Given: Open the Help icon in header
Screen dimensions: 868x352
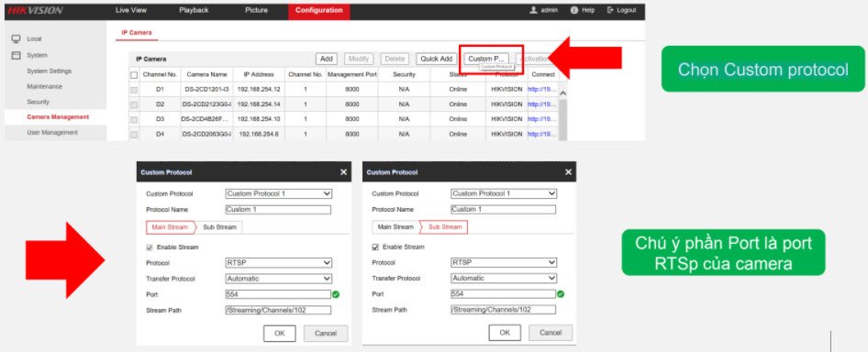Looking at the screenshot, I should [574, 10].
